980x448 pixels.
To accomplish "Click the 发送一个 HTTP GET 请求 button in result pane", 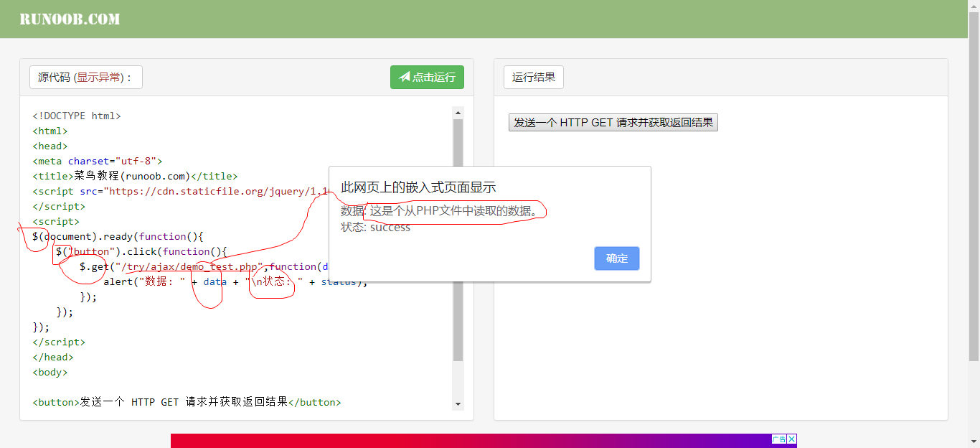I will point(613,123).
